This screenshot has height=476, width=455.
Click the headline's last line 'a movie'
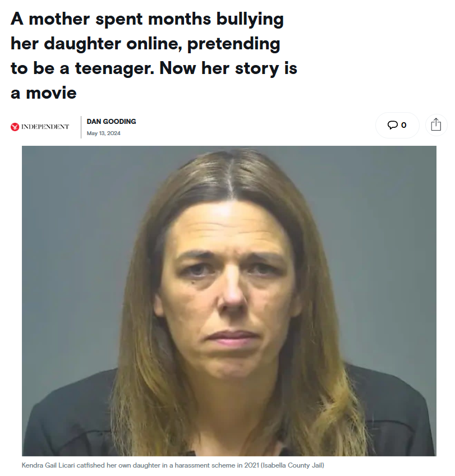point(43,93)
